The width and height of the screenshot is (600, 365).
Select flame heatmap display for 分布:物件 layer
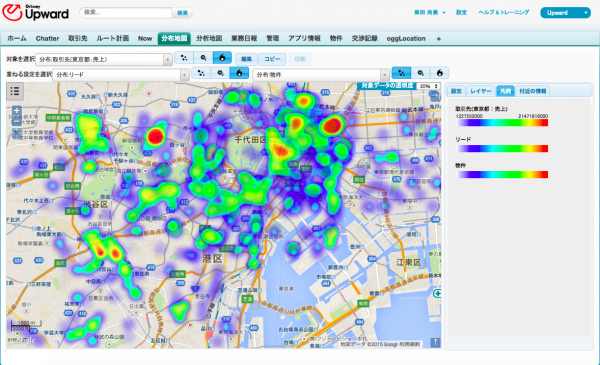(440, 73)
